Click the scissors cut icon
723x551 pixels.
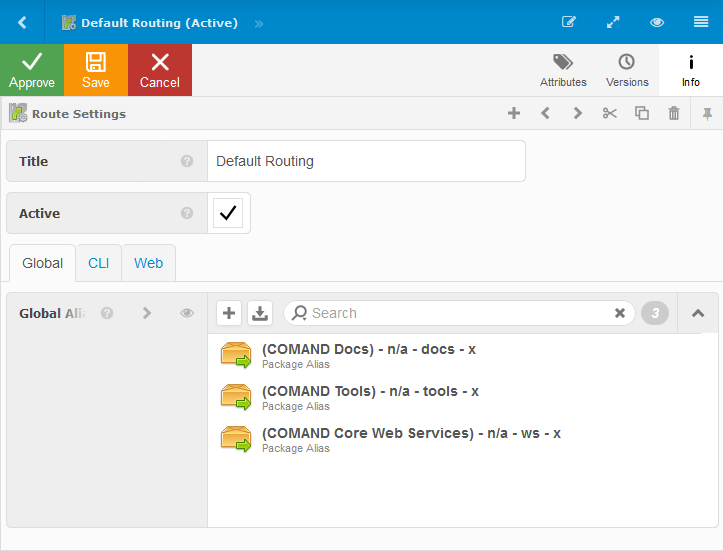coord(610,114)
